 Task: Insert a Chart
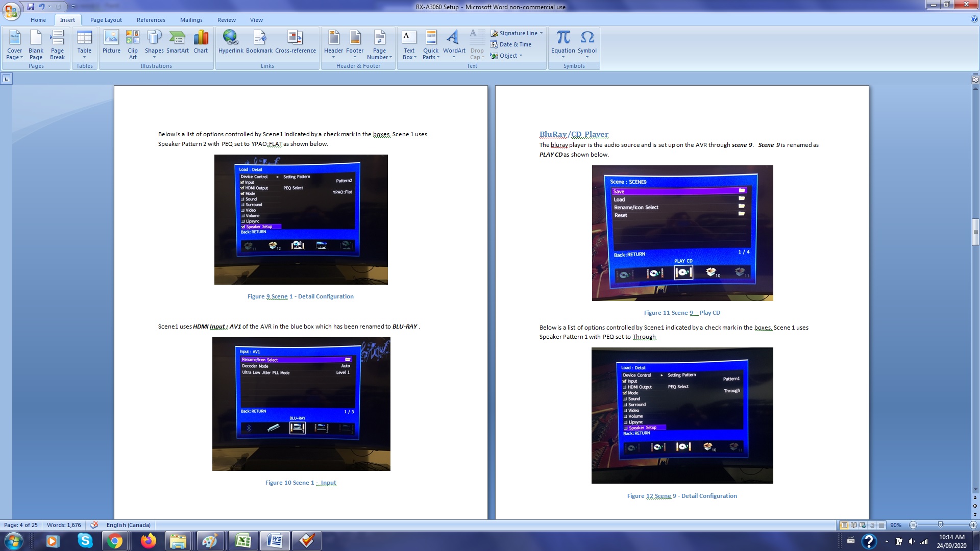point(201,42)
